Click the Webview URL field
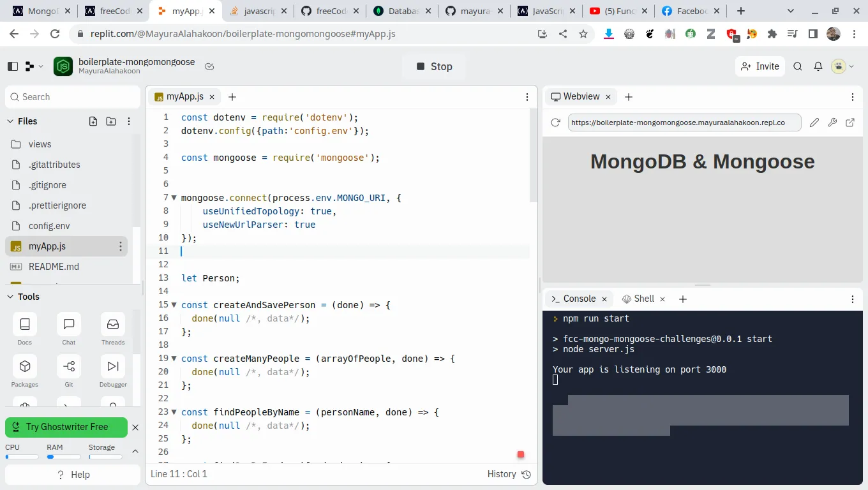The image size is (868, 490). tap(684, 122)
